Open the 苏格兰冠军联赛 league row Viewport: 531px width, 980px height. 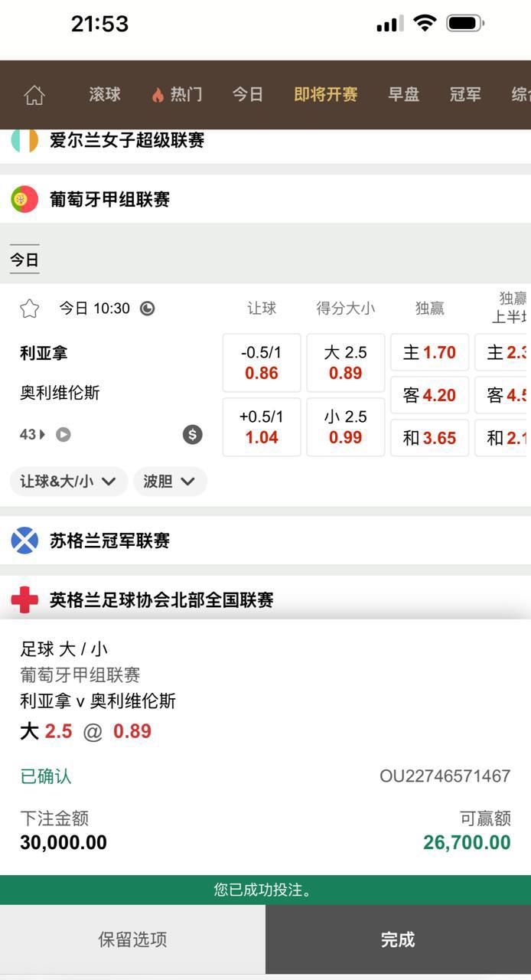(109, 541)
